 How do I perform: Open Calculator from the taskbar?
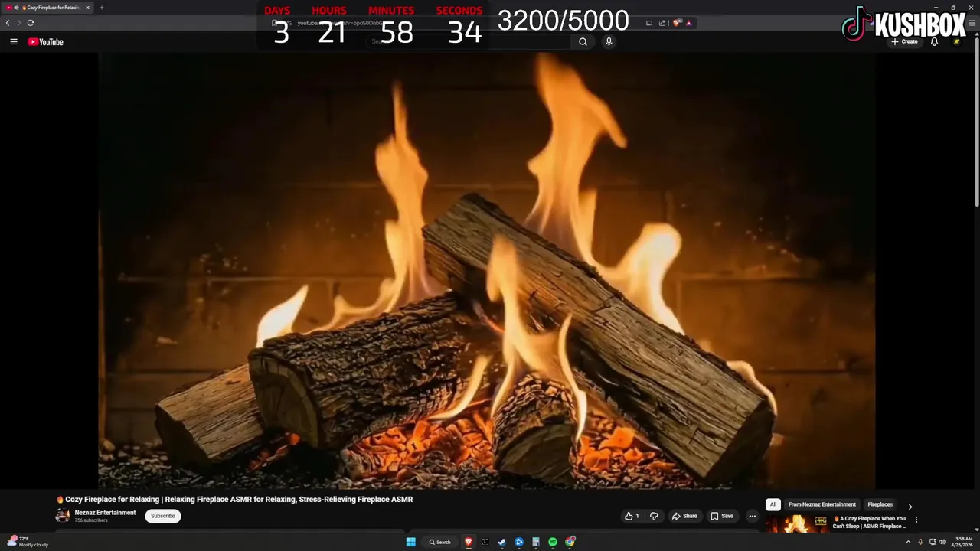[x=536, y=542]
